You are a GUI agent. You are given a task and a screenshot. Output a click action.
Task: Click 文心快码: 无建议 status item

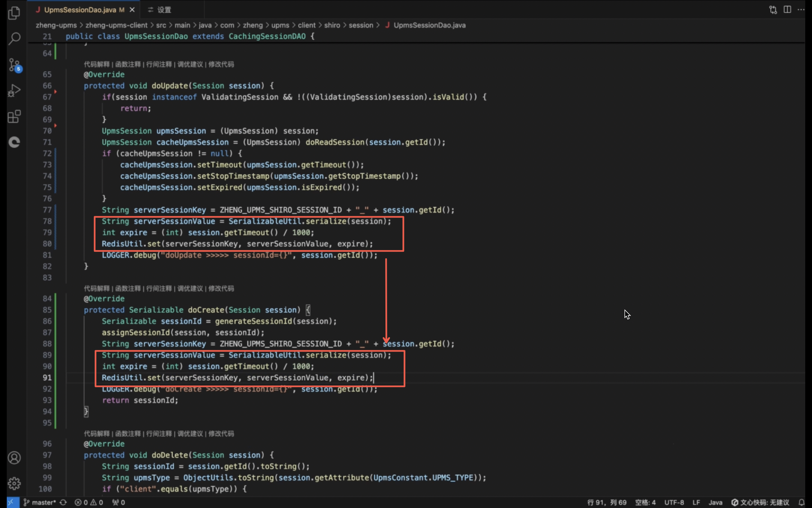pos(760,502)
